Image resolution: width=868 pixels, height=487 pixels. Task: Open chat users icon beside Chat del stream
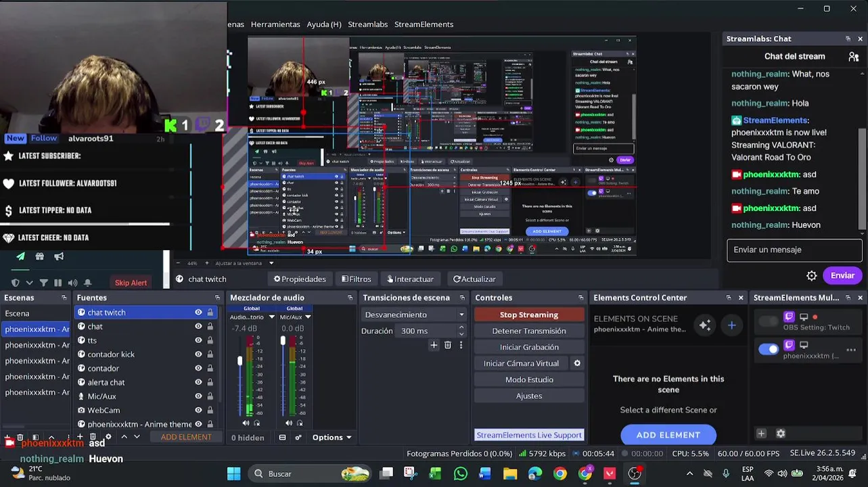click(853, 57)
